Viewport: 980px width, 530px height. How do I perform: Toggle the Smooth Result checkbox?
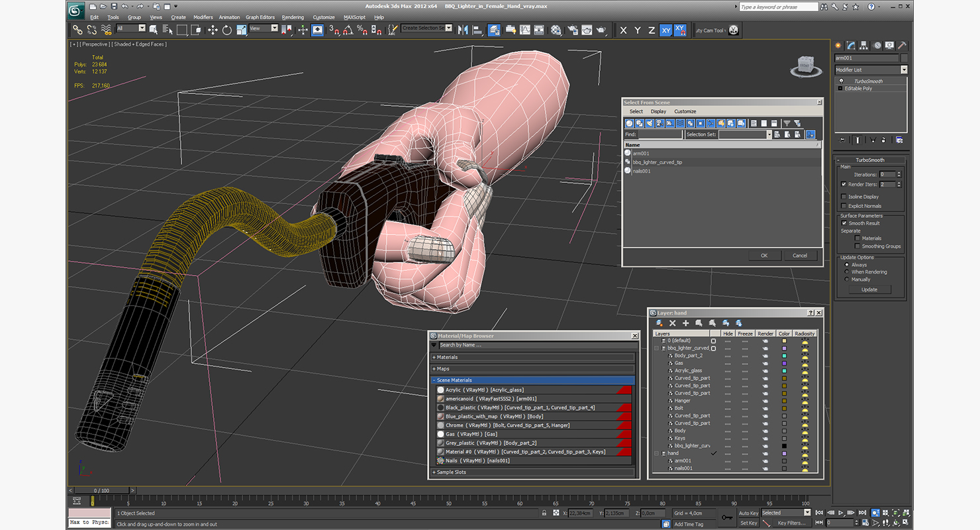(844, 223)
